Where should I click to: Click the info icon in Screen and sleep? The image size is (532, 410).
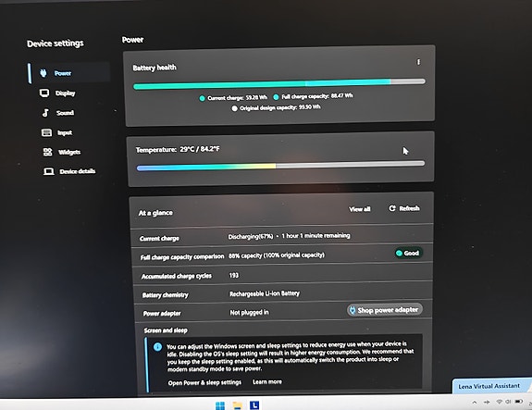(x=157, y=347)
